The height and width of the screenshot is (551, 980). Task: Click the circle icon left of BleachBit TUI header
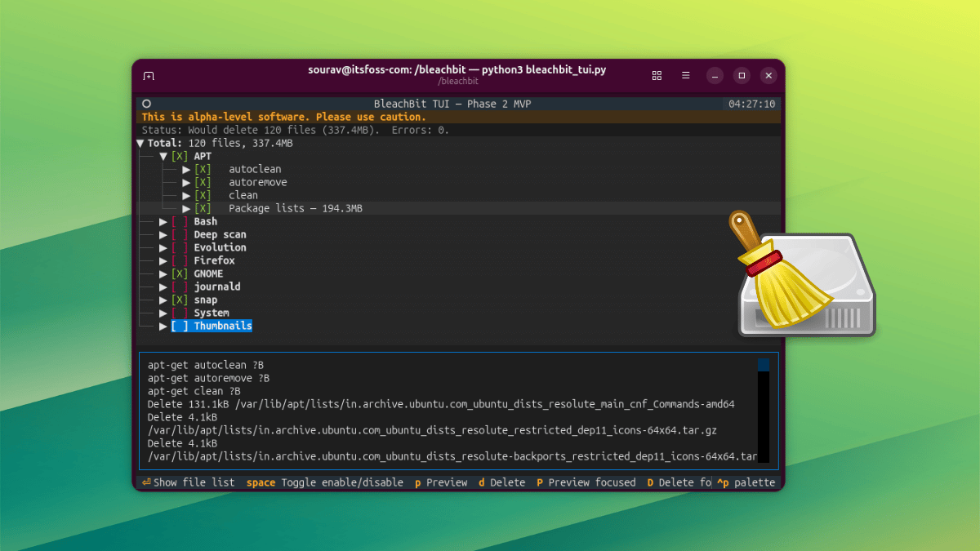coord(147,104)
